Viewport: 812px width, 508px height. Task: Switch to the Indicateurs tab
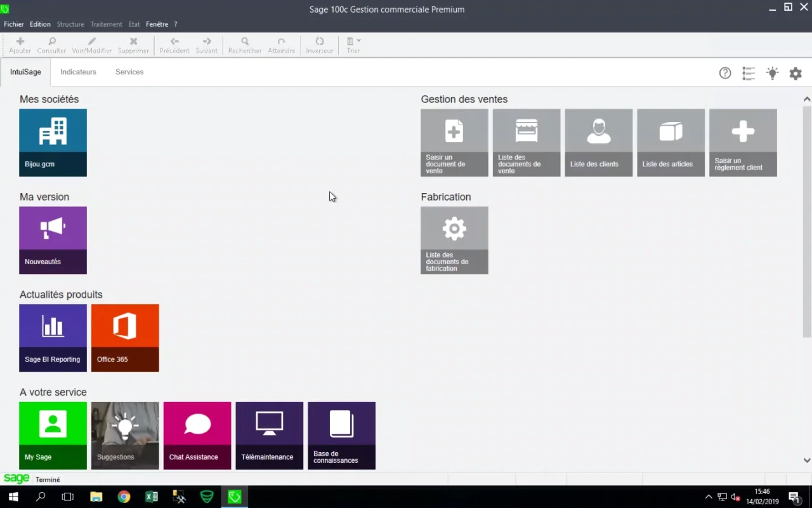[x=79, y=72]
